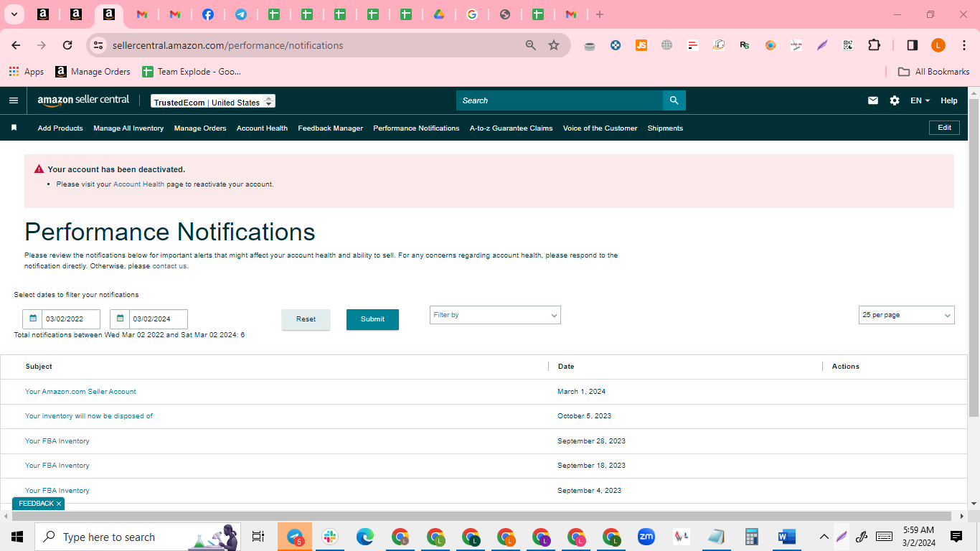This screenshot has height=551, width=980.
Task: Click the Chrome address bar URL
Action: pyautogui.click(x=227, y=45)
